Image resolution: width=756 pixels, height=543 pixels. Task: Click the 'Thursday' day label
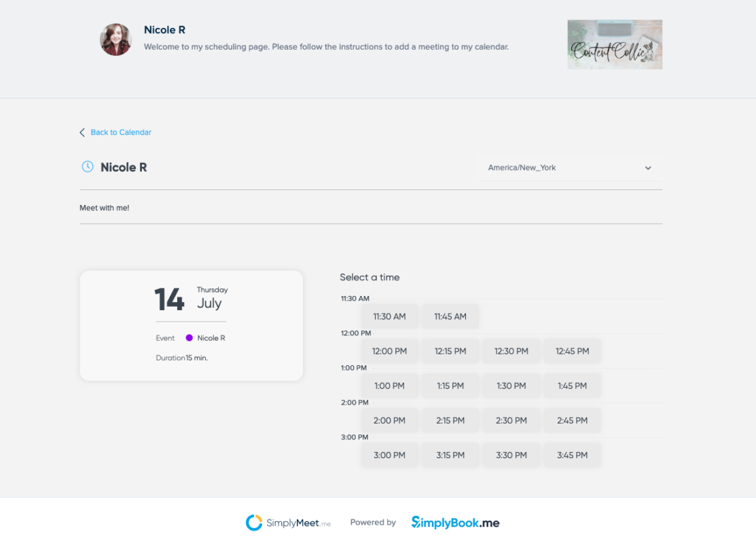(x=212, y=290)
